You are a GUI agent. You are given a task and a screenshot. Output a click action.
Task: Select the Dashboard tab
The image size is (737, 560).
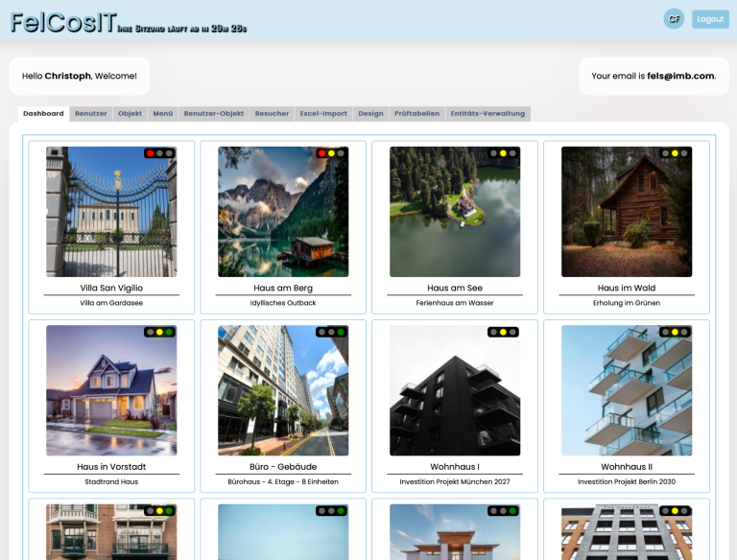coord(43,114)
